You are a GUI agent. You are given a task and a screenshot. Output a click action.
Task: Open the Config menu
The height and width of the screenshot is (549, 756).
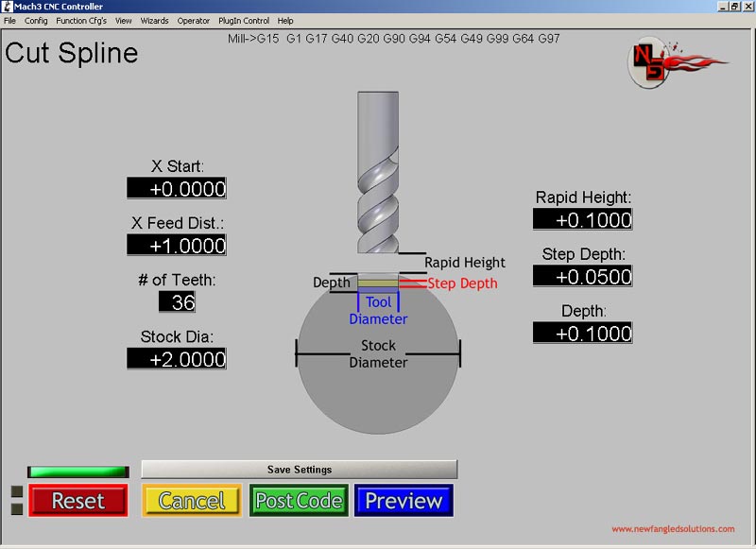click(36, 21)
